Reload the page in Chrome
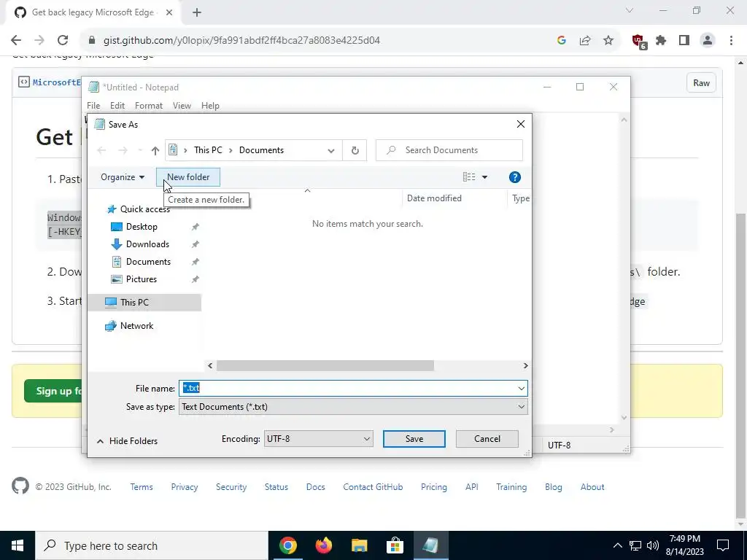Screen dimensions: 747x560 pyautogui.click(x=63, y=41)
